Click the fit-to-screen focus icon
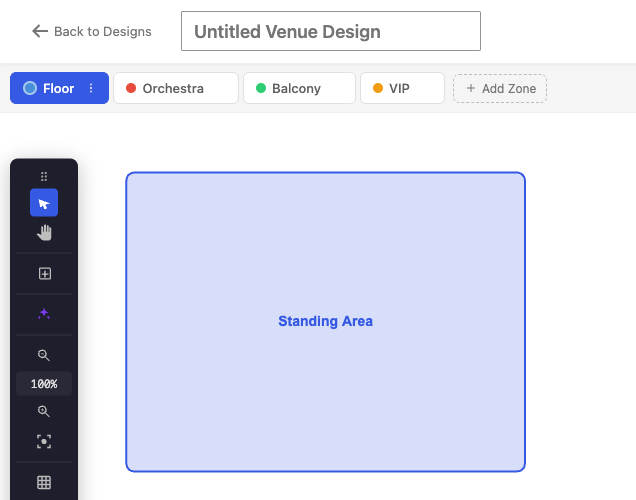The width and height of the screenshot is (636, 500). point(44,442)
